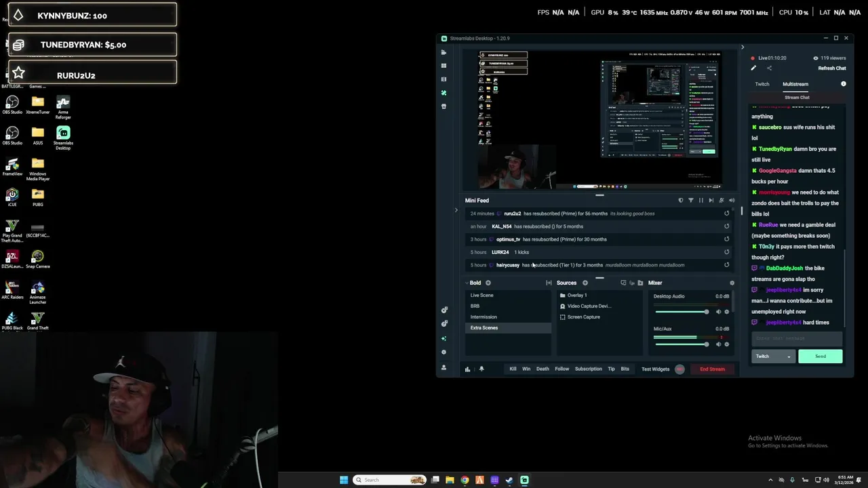
Task: Share stream icon near pencil
Action: pos(769,68)
